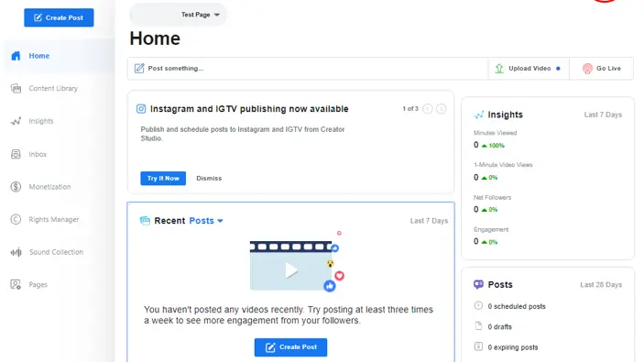
Task: Click 'Last 7 Days' in Insights panel
Action: tap(603, 115)
